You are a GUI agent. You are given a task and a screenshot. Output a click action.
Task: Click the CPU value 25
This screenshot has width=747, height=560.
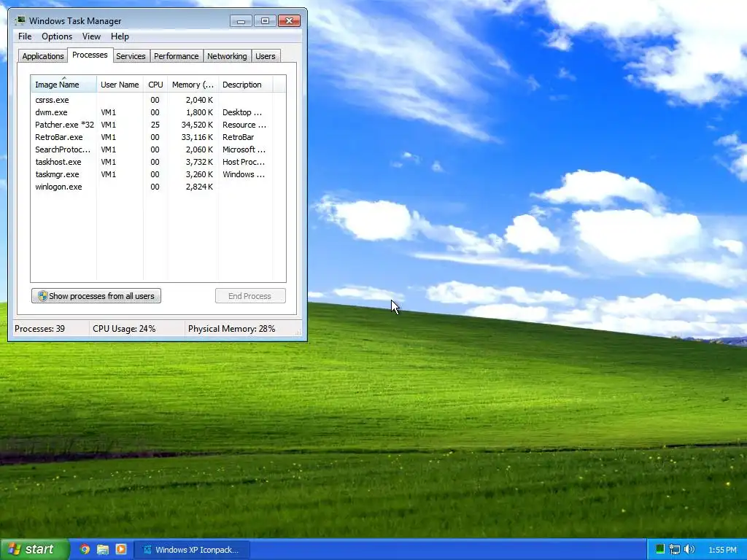tap(155, 125)
